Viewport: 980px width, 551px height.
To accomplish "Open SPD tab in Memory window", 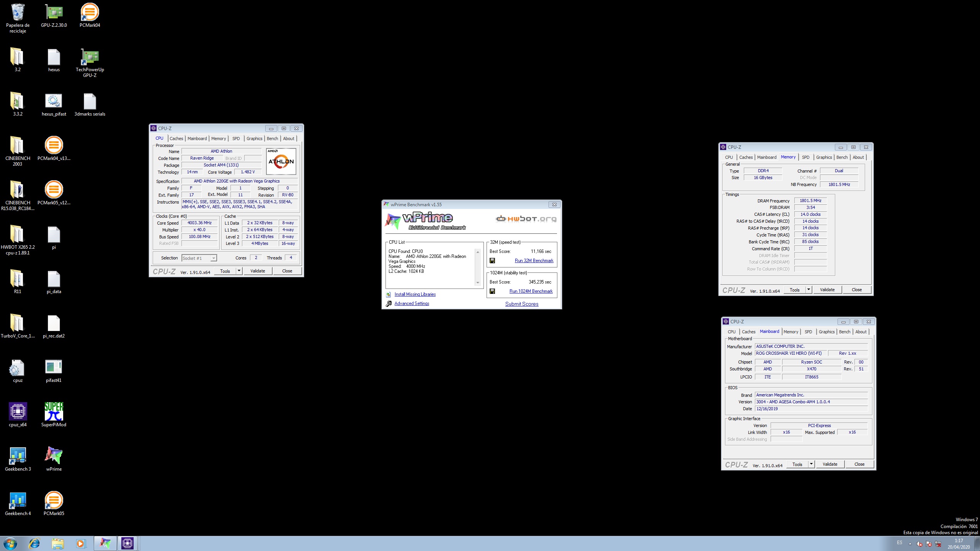I will 806,157.
